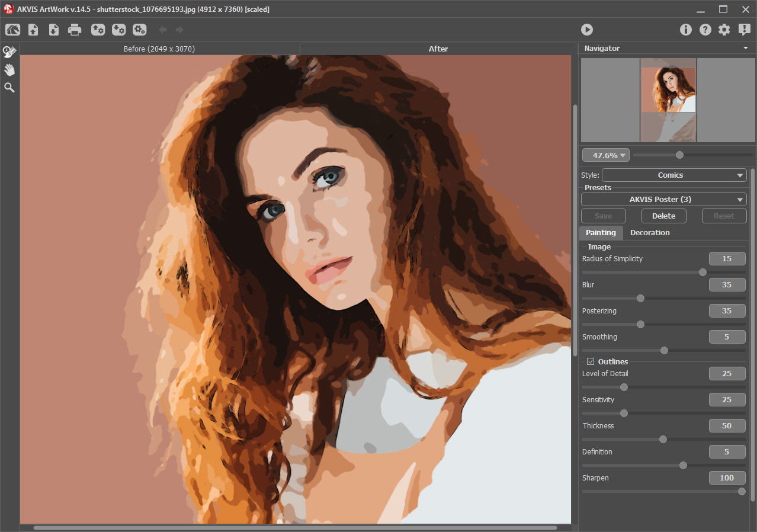This screenshot has height=532, width=757.
Task: Click the batch processing gears icon
Action: click(x=139, y=30)
